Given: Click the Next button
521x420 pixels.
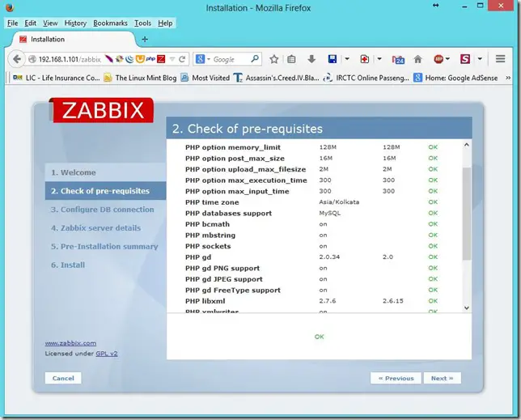Looking at the screenshot, I should pos(443,378).
